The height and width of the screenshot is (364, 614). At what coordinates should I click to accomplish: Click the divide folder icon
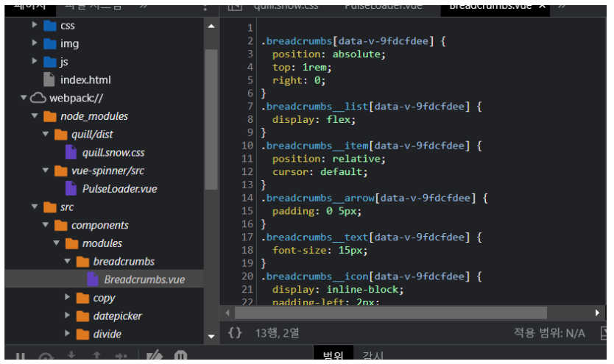click(x=82, y=335)
